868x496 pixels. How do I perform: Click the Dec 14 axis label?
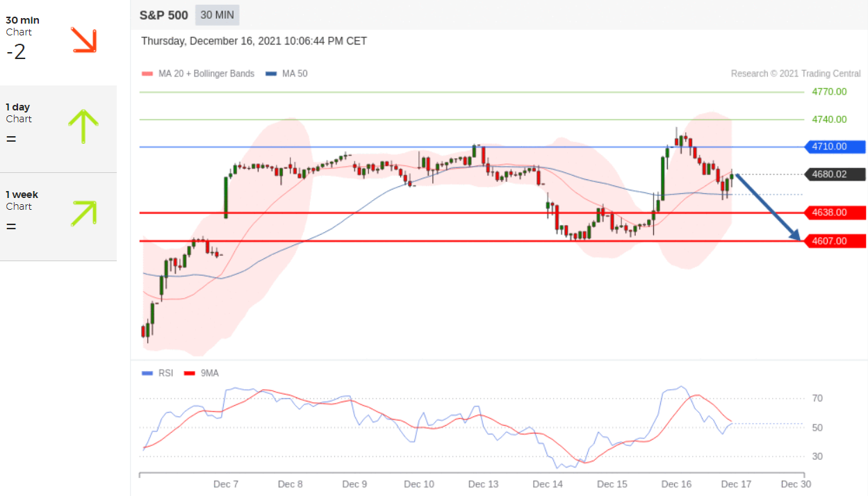tap(548, 484)
